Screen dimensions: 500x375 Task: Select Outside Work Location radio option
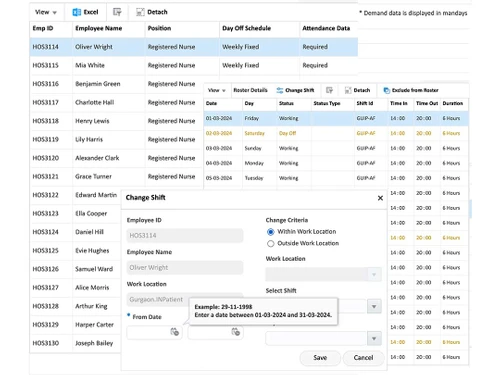pos(270,244)
